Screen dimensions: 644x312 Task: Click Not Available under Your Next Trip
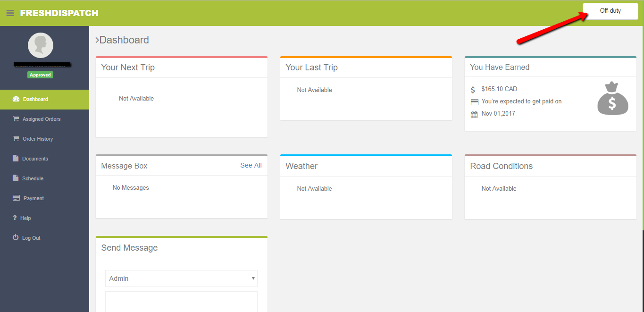click(x=136, y=98)
